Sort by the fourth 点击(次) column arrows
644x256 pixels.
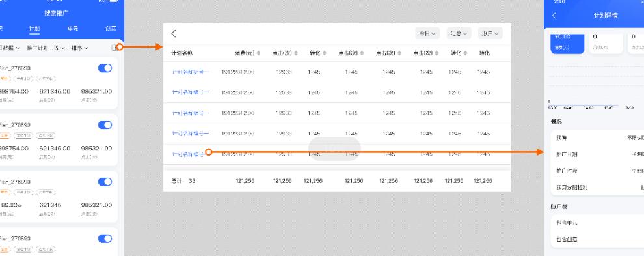pos(436,53)
